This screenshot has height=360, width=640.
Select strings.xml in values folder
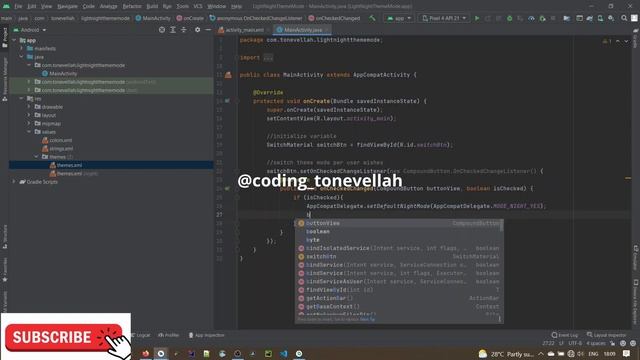click(58, 149)
